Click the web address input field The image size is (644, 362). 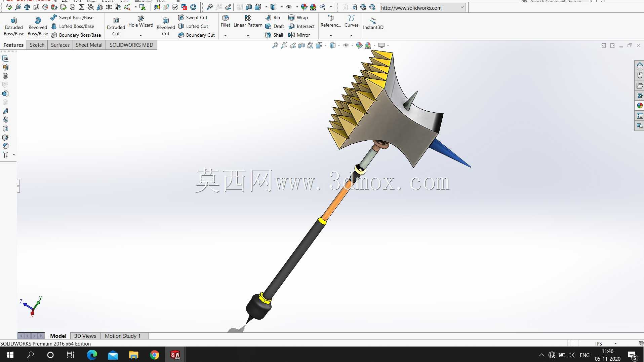[419, 7]
